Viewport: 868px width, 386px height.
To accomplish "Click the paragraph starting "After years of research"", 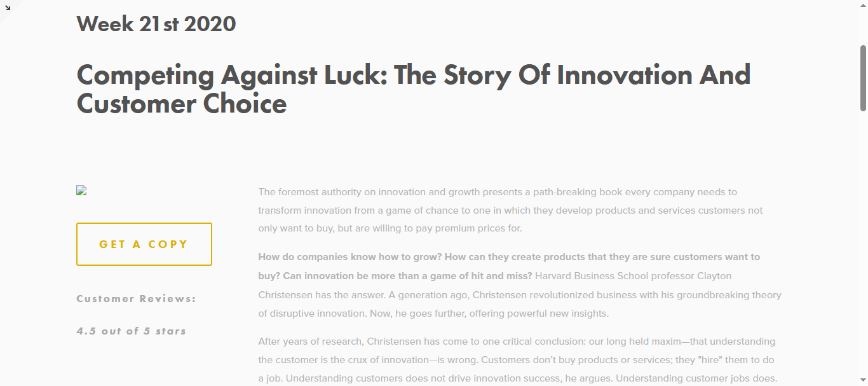I will pyautogui.click(x=517, y=360).
